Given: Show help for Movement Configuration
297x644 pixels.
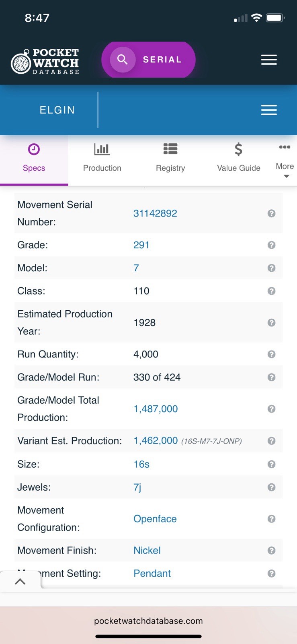Looking at the screenshot, I should [272, 519].
